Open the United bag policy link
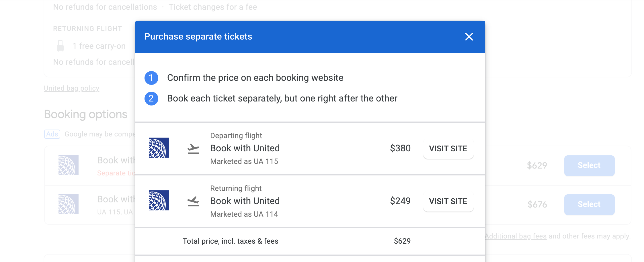The width and height of the screenshot is (644, 262). click(x=71, y=88)
